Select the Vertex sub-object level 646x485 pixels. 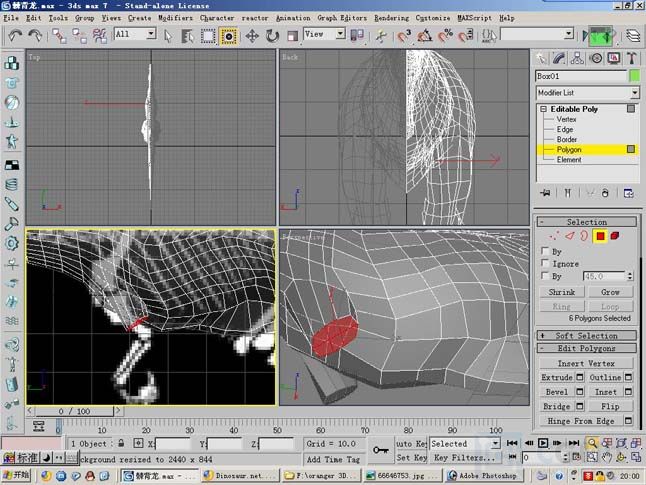pyautogui.click(x=566, y=119)
